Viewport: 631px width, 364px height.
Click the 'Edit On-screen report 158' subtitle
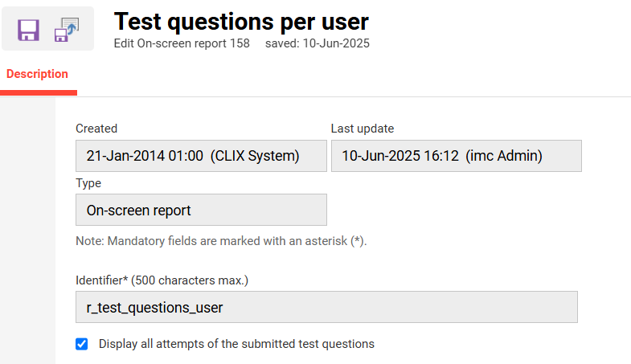182,43
